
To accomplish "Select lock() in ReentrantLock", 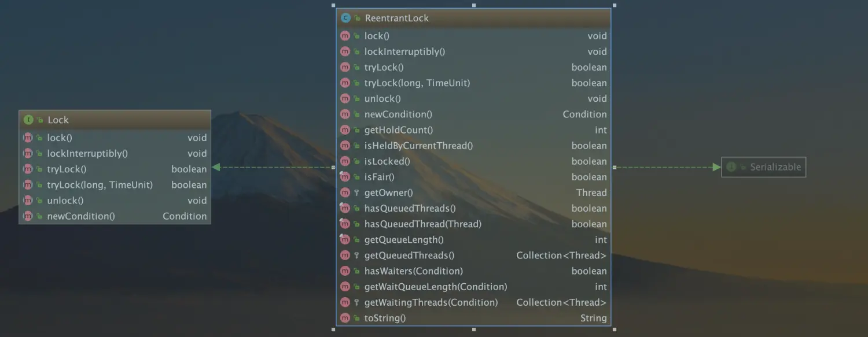I will tap(473, 36).
